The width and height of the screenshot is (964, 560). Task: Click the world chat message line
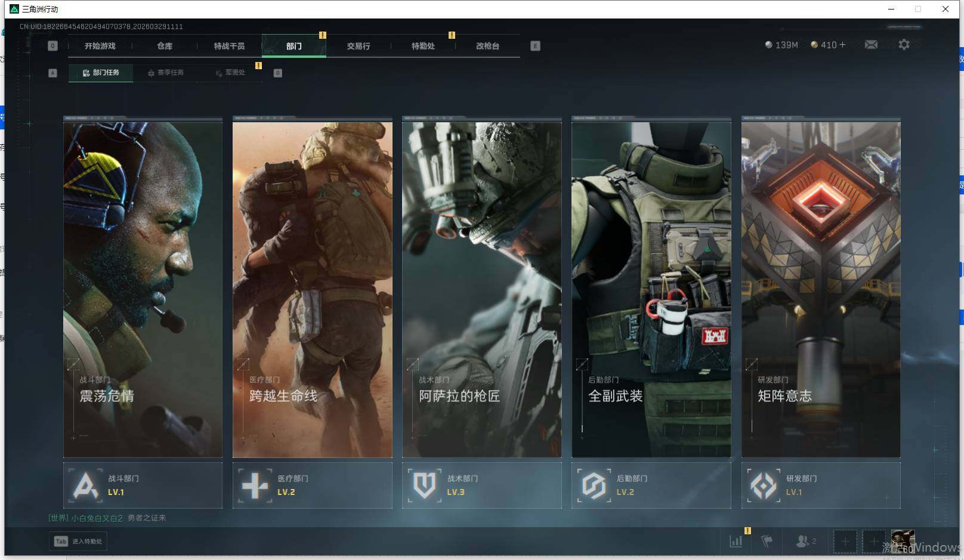coord(107,518)
